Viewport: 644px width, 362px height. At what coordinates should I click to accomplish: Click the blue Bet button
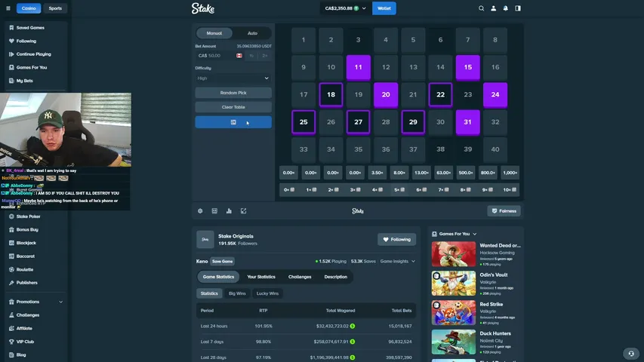point(233,122)
